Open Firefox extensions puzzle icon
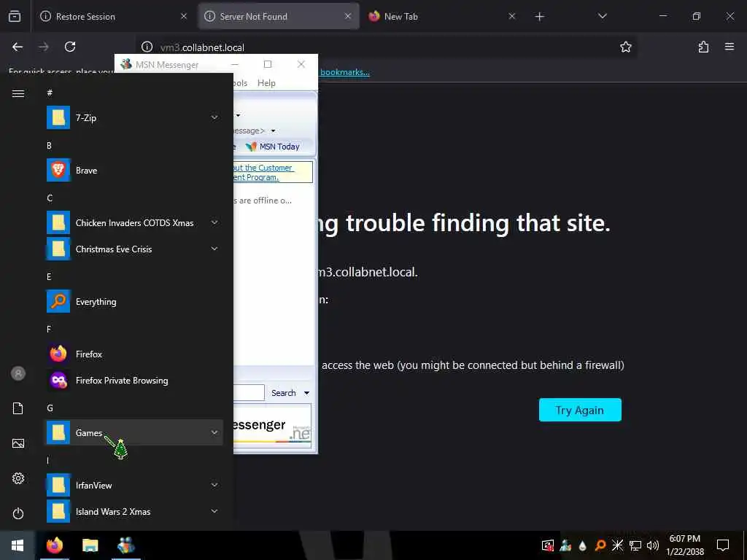This screenshot has height=560, width=747. (703, 47)
